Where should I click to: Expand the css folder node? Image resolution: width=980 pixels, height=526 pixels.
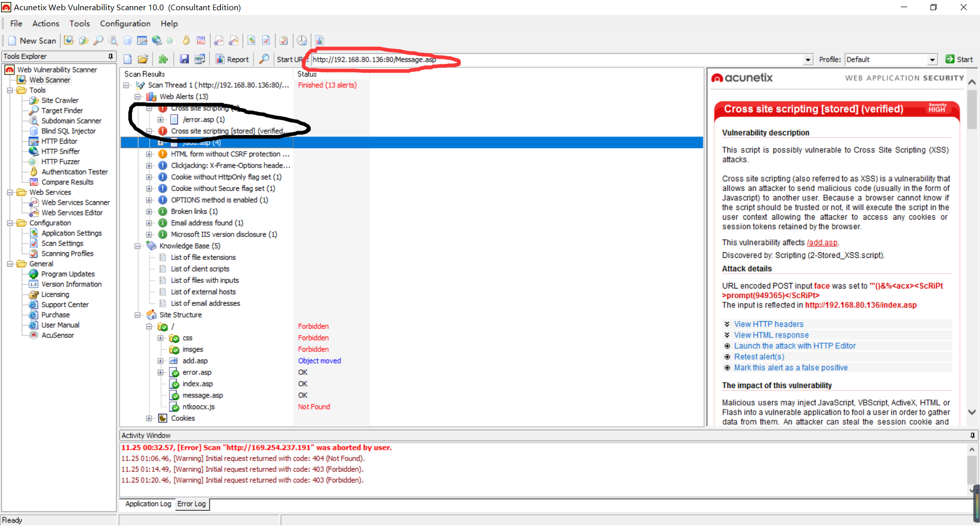(160, 338)
